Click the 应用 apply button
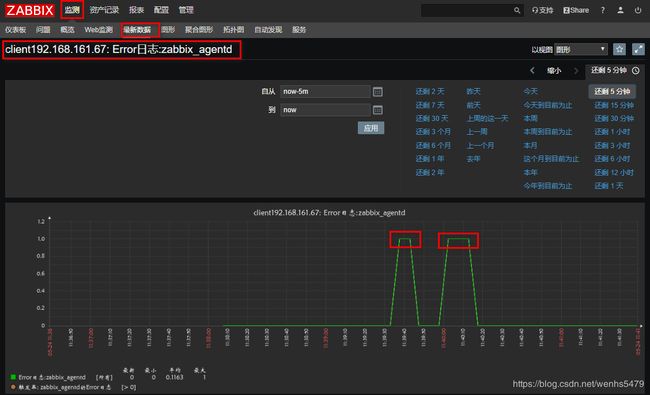Image resolution: width=650 pixels, height=395 pixels. (371, 128)
